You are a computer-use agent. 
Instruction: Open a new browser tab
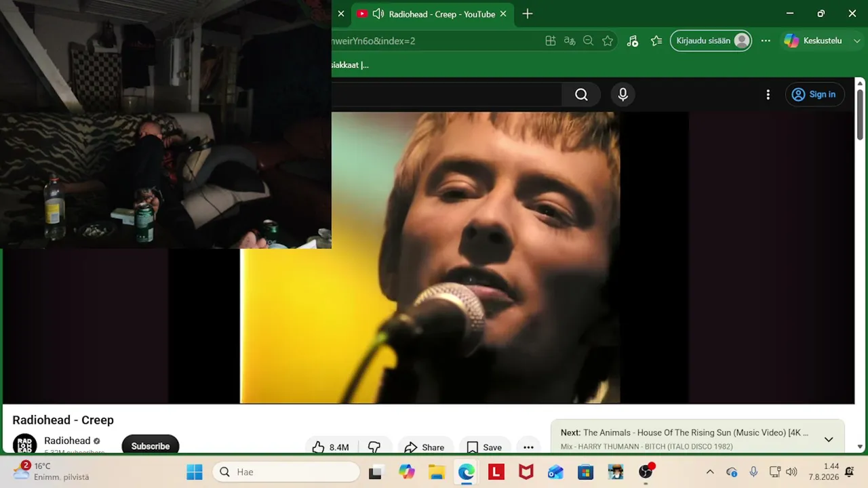(x=528, y=14)
